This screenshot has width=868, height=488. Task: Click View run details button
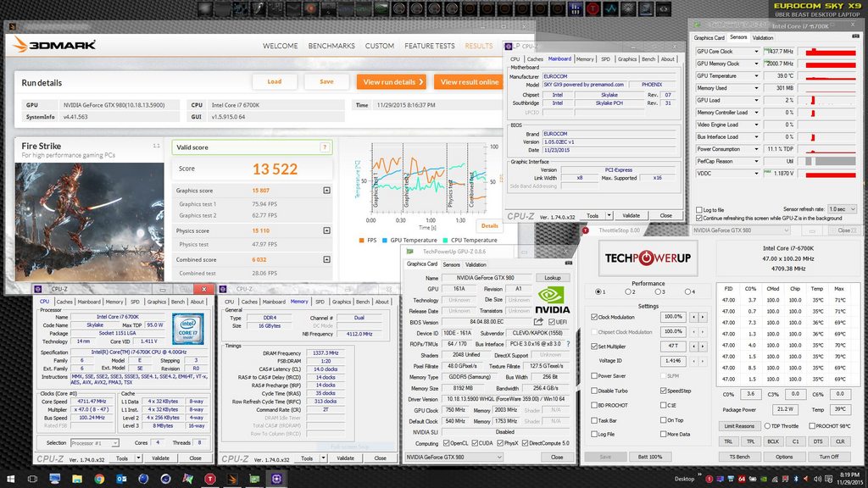(x=392, y=82)
